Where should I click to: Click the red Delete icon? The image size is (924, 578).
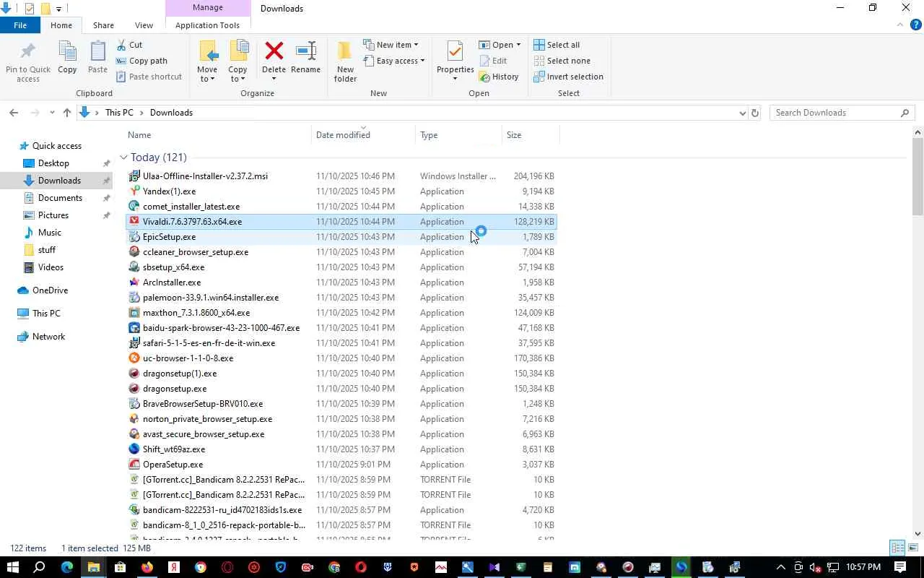point(274,51)
